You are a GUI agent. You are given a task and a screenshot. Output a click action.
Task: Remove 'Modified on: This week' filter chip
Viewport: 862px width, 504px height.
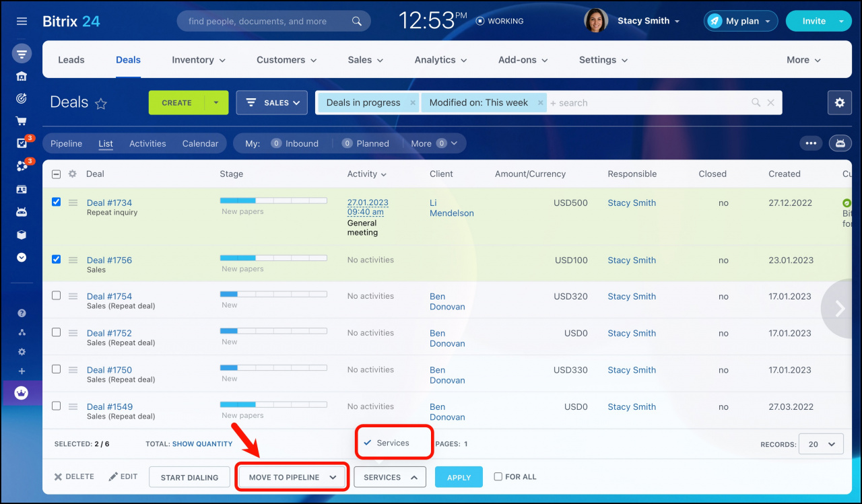coord(541,103)
